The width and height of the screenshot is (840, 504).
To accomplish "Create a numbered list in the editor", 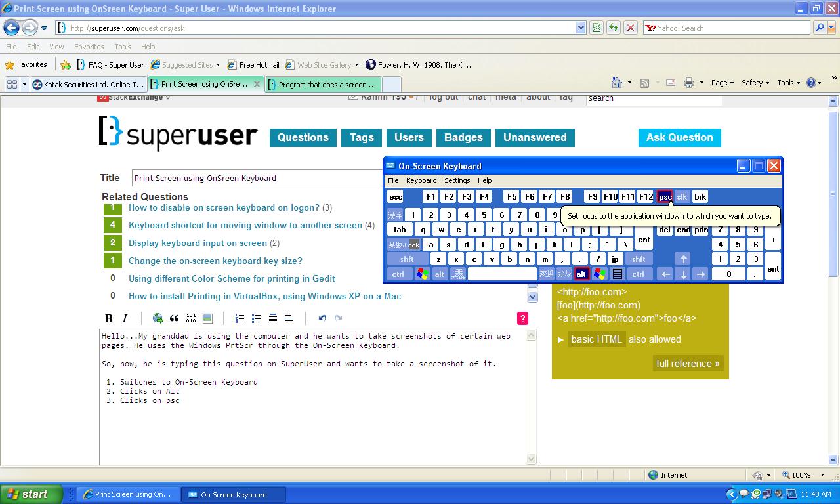I will tap(241, 318).
